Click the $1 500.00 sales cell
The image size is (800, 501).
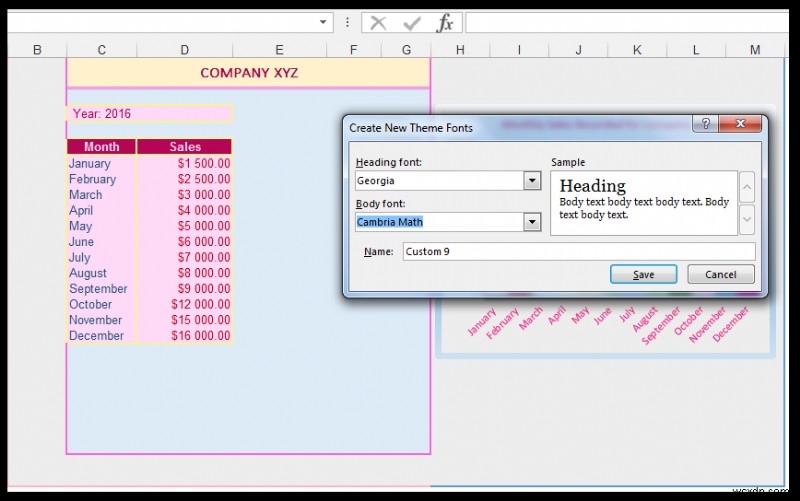(x=185, y=163)
